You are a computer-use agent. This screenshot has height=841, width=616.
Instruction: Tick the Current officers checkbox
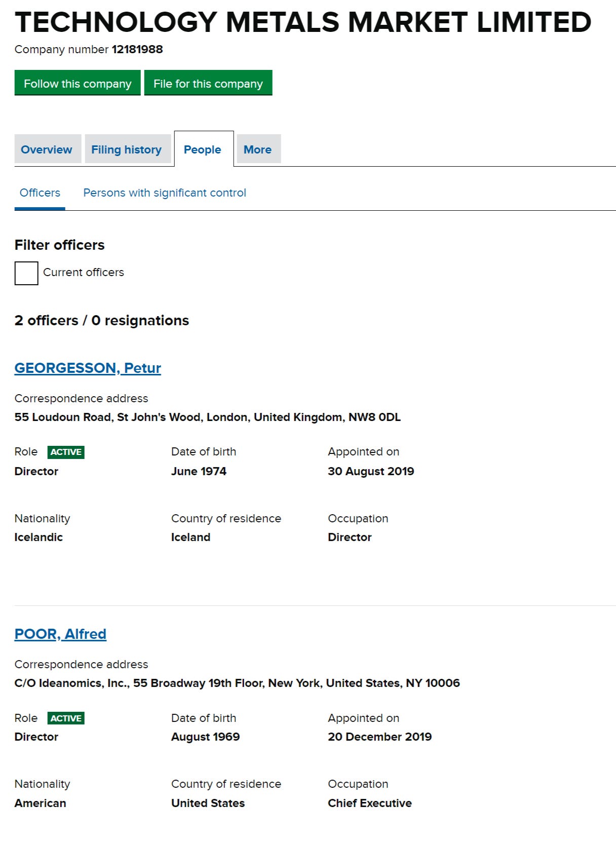pos(26,273)
